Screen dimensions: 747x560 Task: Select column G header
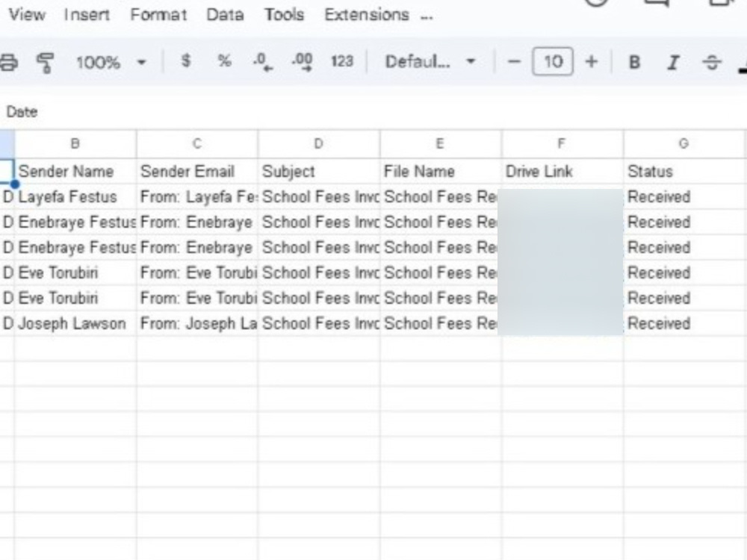[x=684, y=144]
